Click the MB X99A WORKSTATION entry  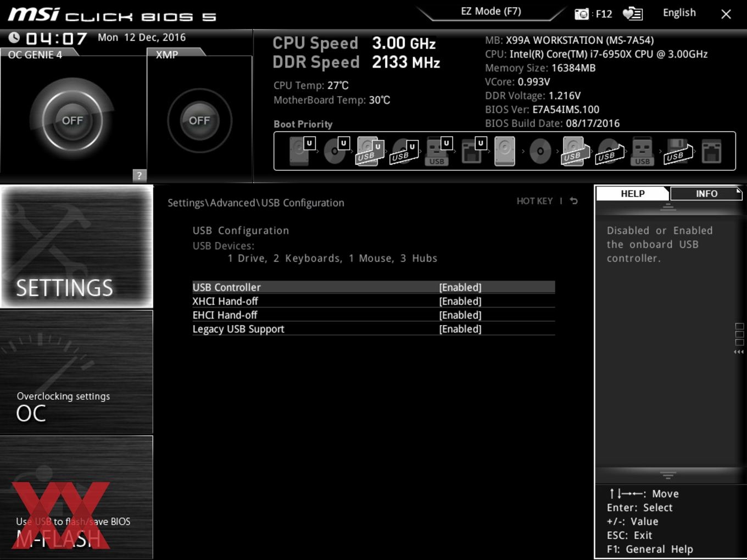click(570, 40)
